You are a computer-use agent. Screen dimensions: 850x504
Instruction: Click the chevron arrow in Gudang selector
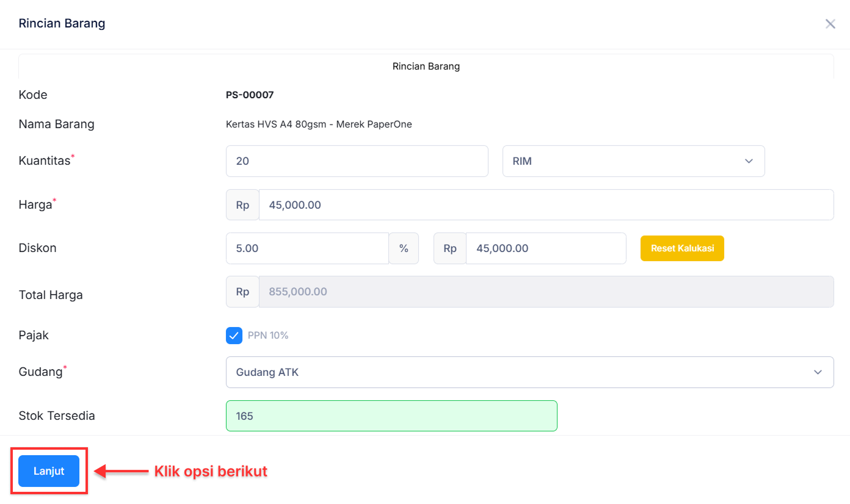pyautogui.click(x=818, y=372)
